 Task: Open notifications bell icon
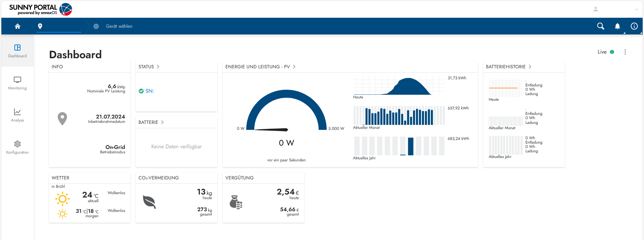617,26
